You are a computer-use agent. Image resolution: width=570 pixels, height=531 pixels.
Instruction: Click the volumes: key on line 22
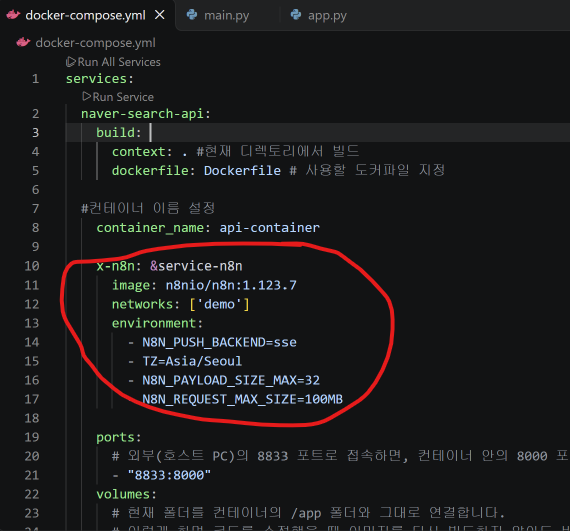click(127, 494)
